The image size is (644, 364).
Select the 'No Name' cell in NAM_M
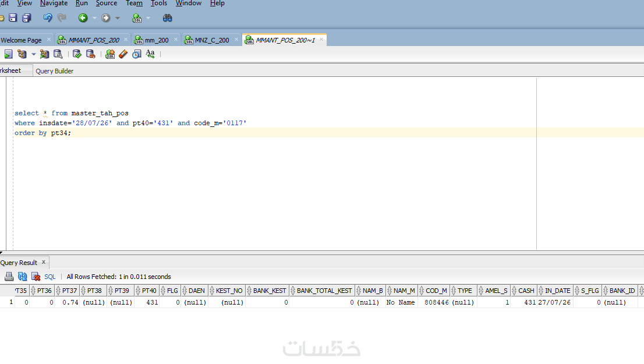[401, 302]
